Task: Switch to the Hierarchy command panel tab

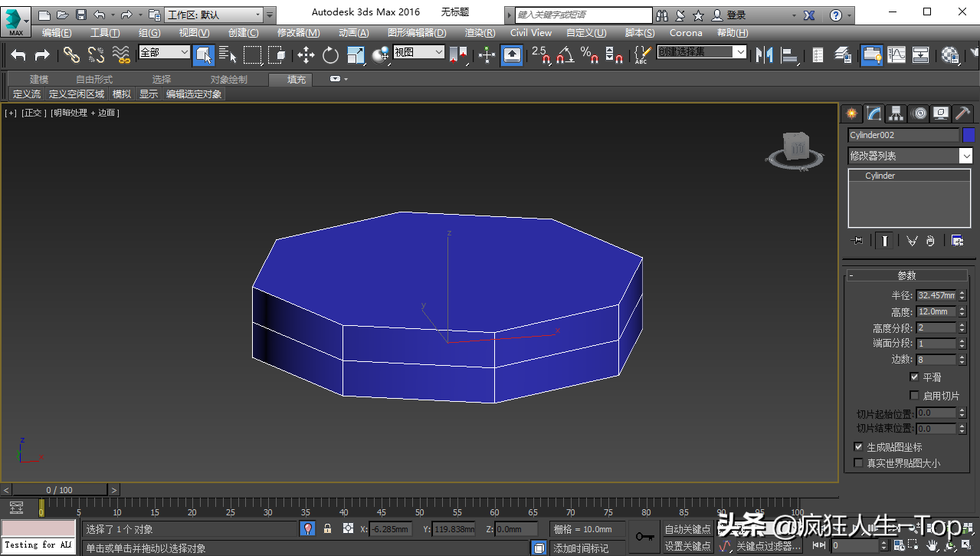Action: (896, 114)
